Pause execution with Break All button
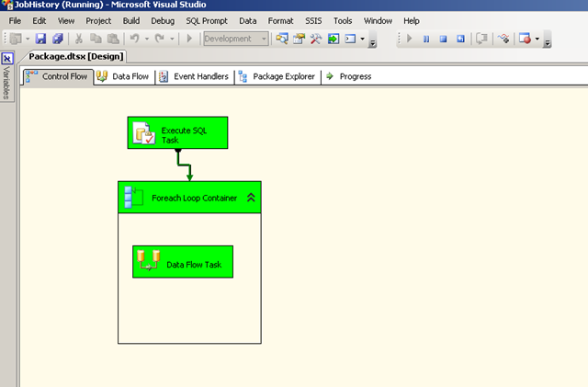 (426, 39)
